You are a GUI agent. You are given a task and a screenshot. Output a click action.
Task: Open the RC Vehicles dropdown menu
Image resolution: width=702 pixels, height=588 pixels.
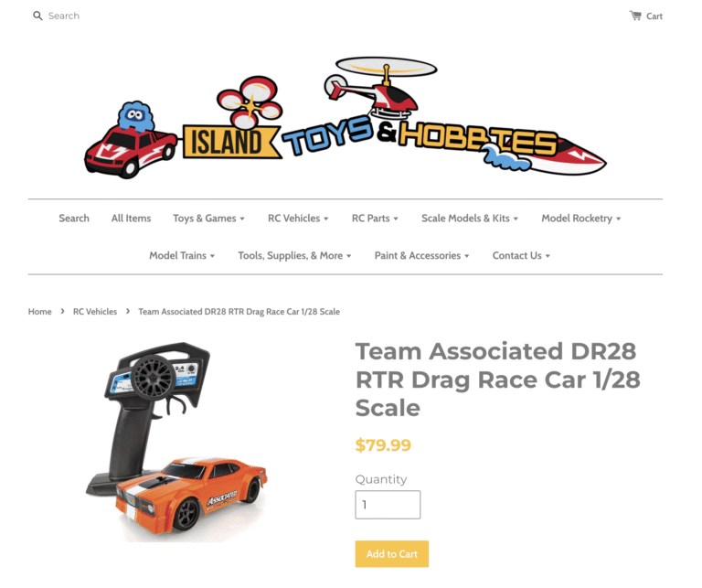(298, 218)
